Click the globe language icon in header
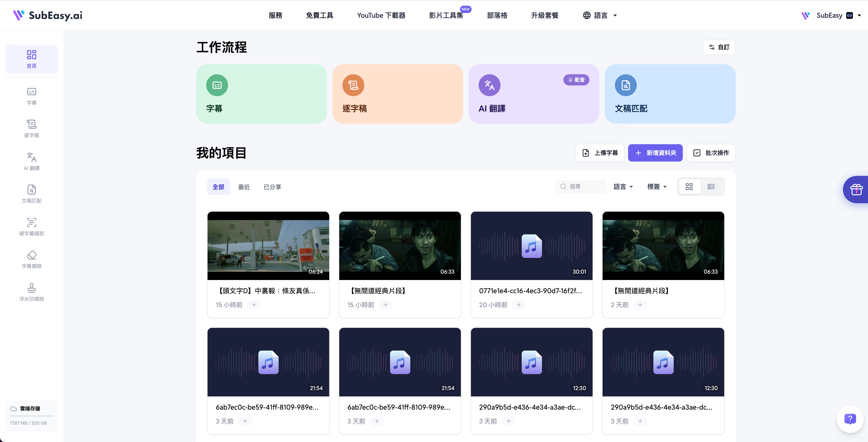868x442 pixels. (587, 15)
